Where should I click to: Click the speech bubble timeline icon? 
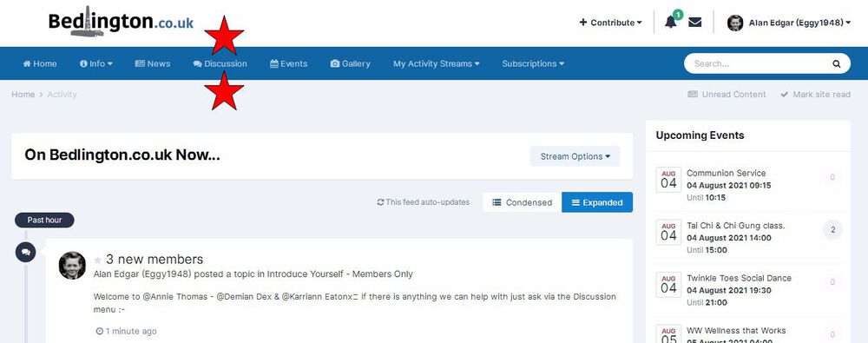pos(25,252)
